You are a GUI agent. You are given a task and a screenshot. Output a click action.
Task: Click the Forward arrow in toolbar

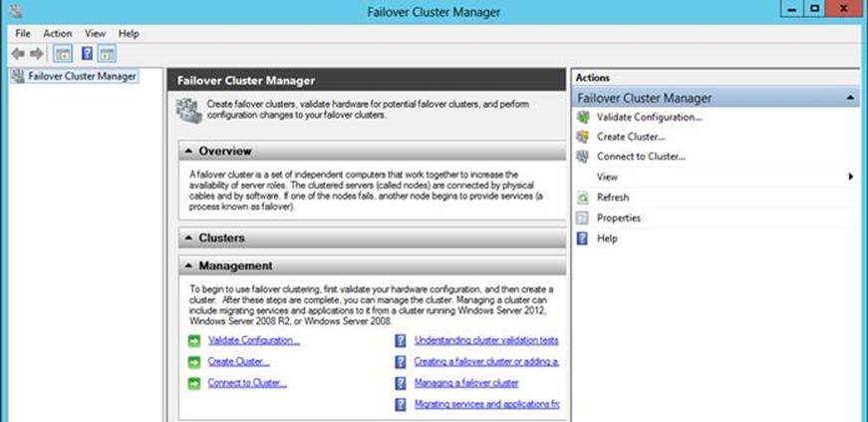point(37,54)
